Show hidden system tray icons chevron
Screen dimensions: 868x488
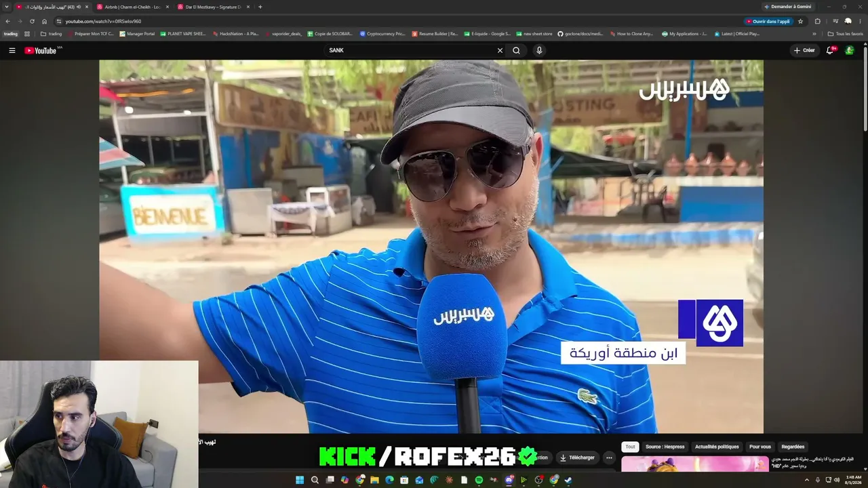(806, 480)
